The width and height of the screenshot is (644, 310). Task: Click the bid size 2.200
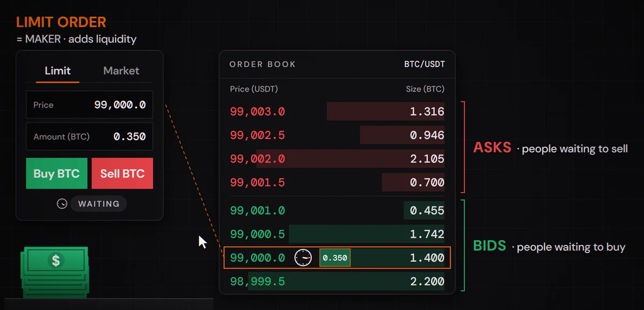coord(427,282)
